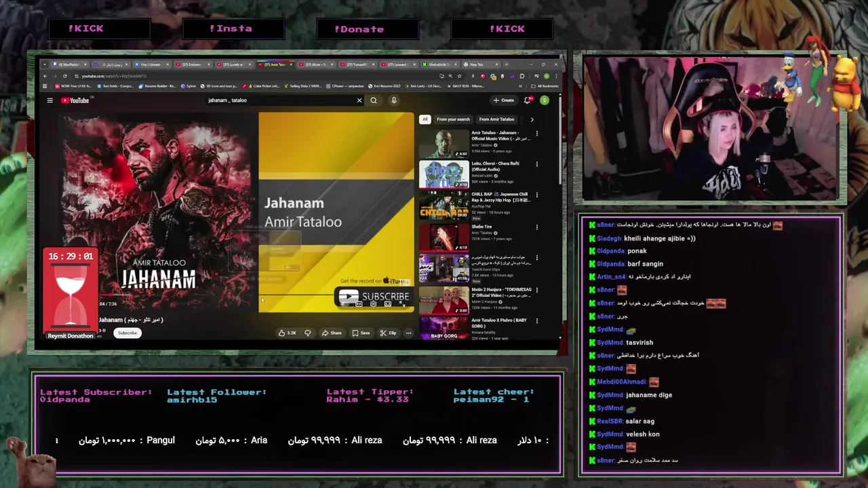
Task: Dislike the video with thumbs down
Action: [x=308, y=333]
